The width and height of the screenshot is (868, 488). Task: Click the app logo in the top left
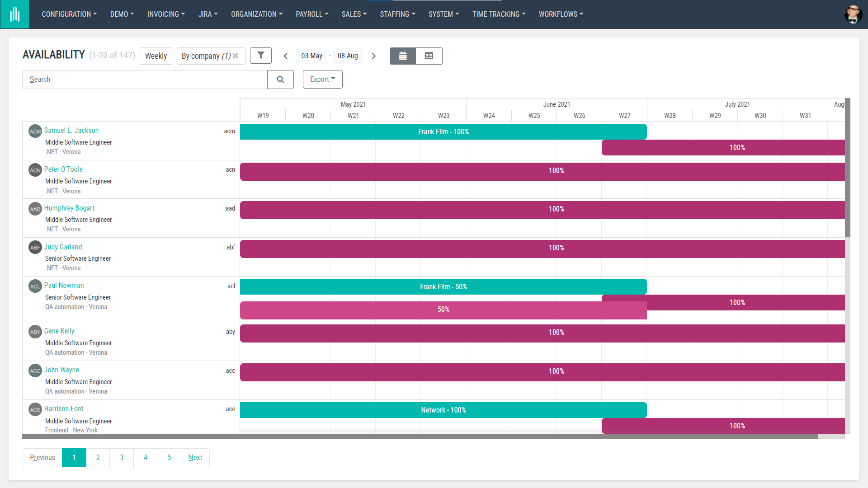click(x=14, y=14)
